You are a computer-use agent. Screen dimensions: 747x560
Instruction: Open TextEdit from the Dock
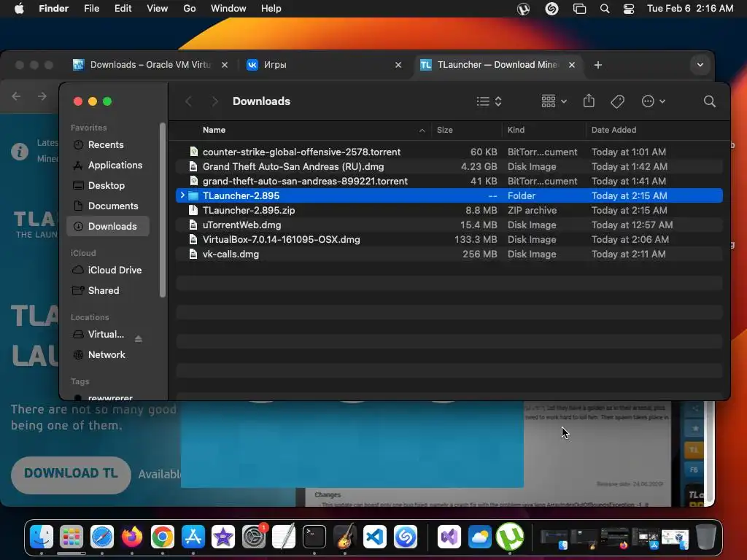(x=284, y=537)
